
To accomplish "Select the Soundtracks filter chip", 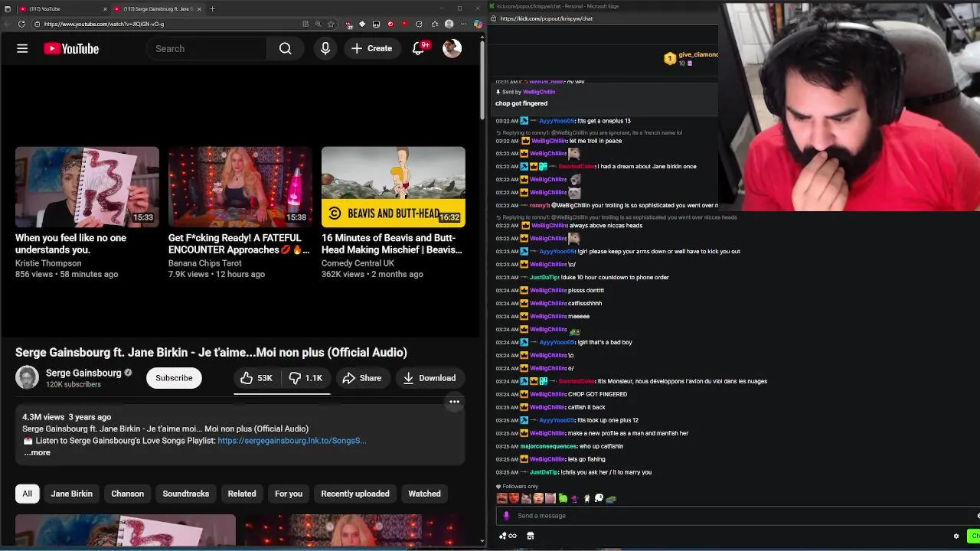I will point(185,494).
